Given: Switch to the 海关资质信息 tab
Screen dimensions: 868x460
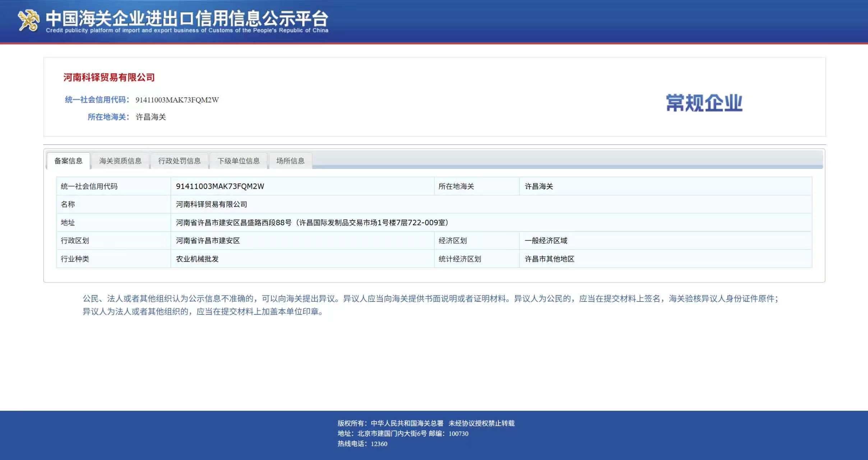Looking at the screenshot, I should pyautogui.click(x=120, y=161).
